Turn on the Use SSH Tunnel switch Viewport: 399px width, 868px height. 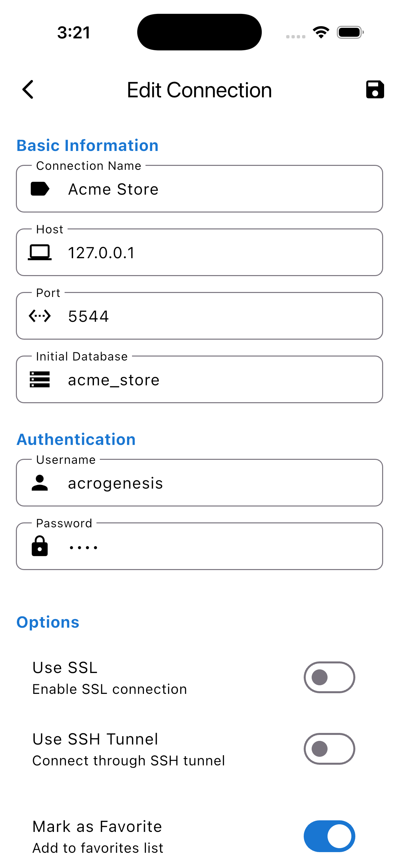329,749
